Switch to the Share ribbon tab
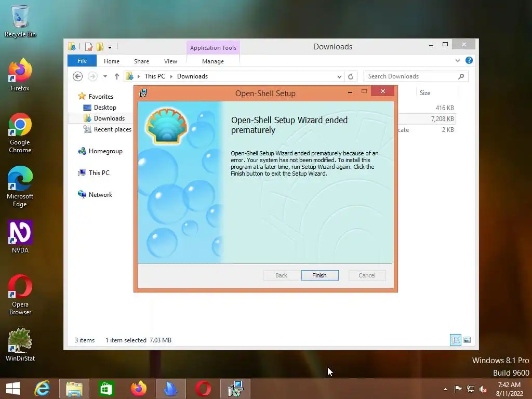Image resolution: width=532 pixels, height=399 pixels. (x=141, y=61)
